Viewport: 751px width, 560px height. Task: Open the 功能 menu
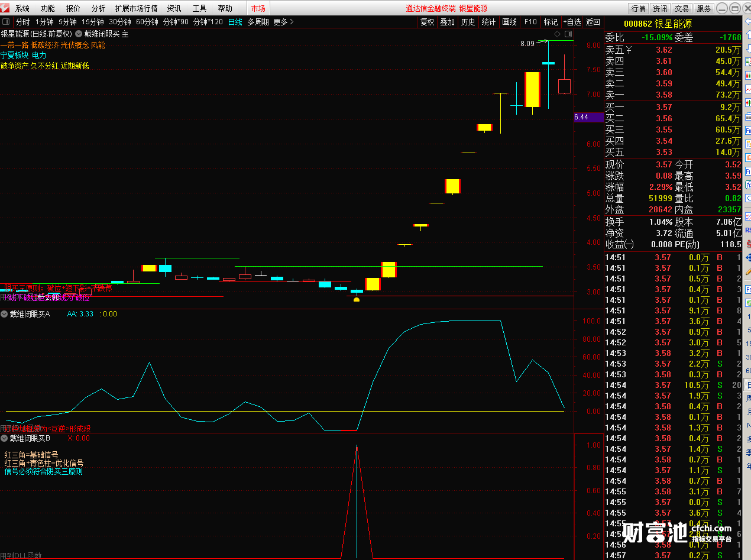click(48, 8)
